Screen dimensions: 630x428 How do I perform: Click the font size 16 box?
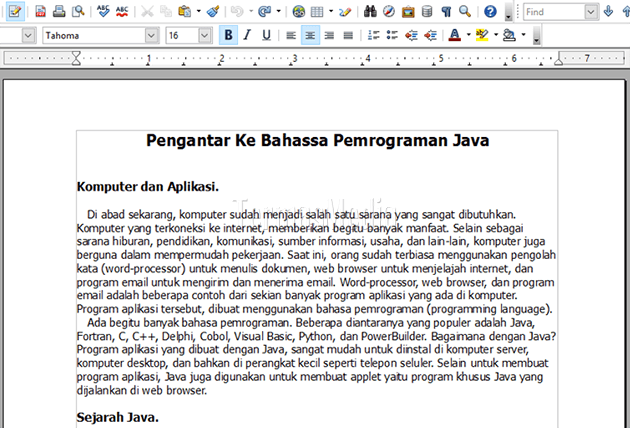[x=182, y=35]
